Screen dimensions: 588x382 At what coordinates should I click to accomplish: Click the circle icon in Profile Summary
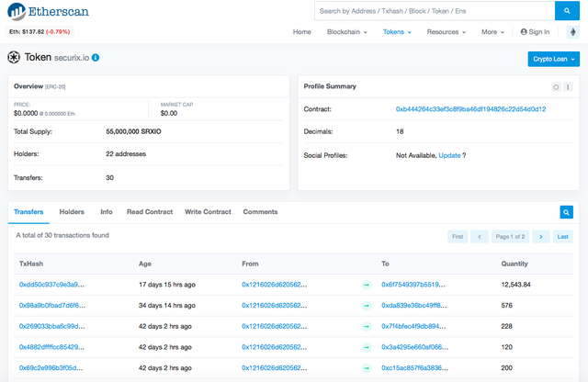(556, 87)
